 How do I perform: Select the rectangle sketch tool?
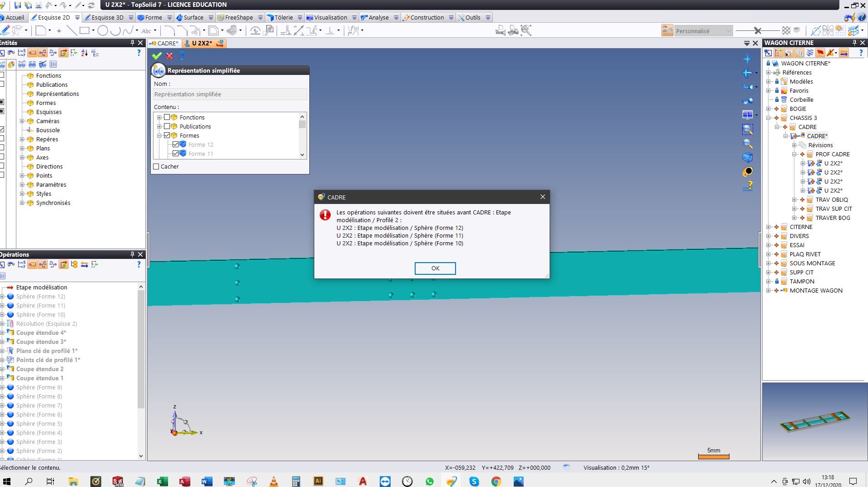(x=84, y=30)
